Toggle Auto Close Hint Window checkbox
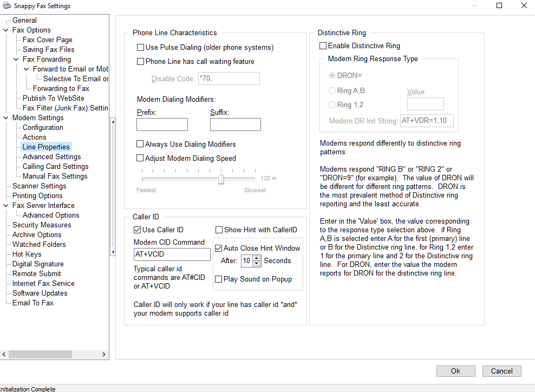This screenshot has width=535, height=392. point(218,249)
